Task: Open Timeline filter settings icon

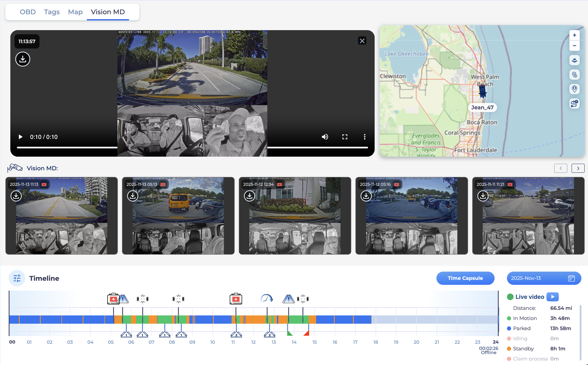Action: click(x=17, y=278)
